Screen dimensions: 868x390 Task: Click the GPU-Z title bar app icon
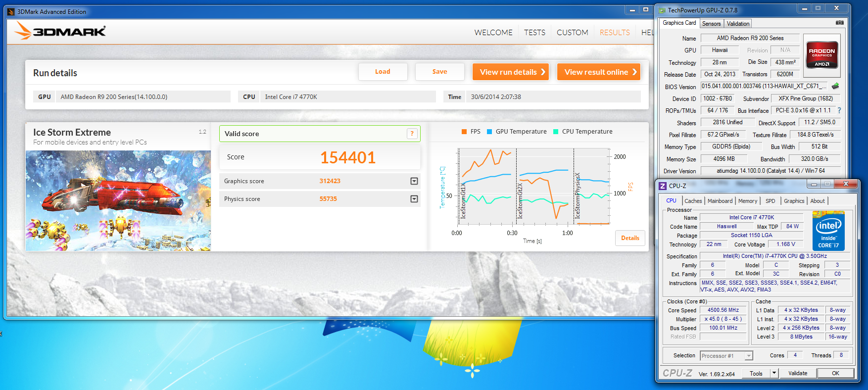[x=662, y=10]
